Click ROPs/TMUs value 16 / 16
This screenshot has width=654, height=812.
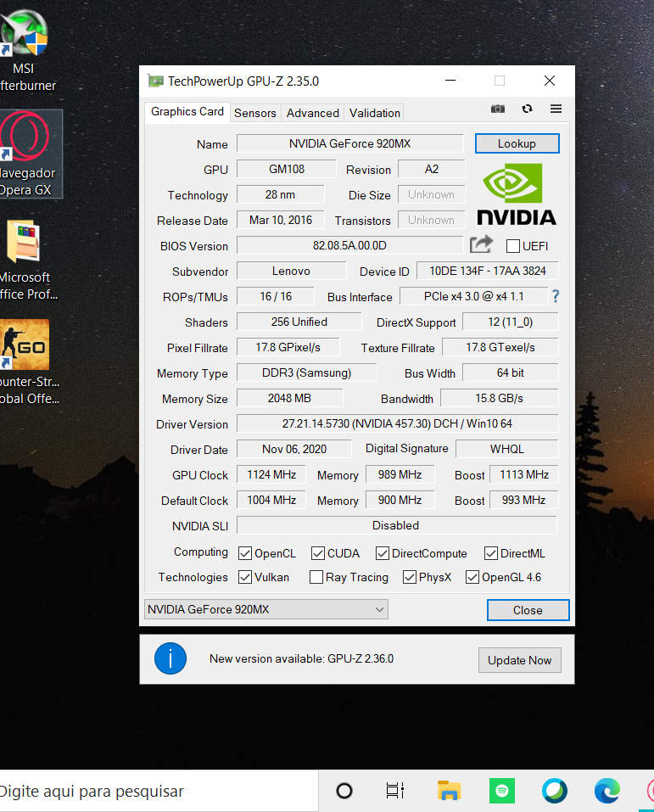click(x=276, y=296)
